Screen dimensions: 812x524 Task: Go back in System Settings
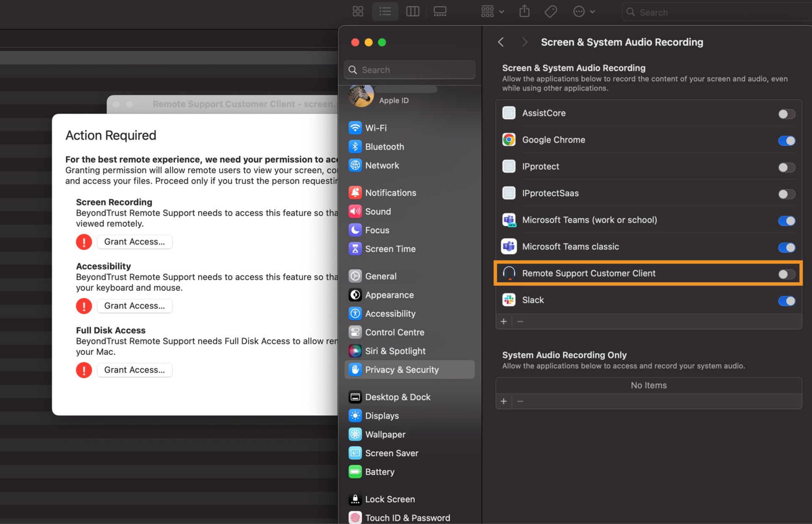(501, 42)
